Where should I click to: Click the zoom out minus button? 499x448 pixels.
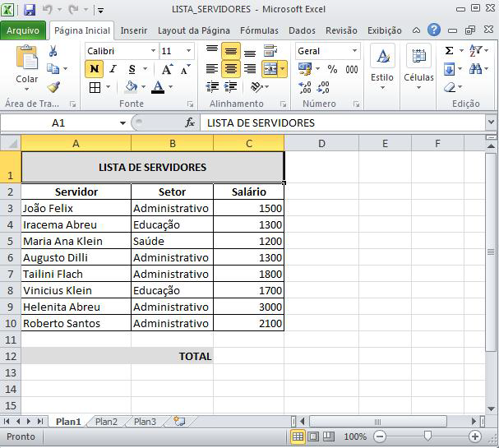click(x=380, y=436)
